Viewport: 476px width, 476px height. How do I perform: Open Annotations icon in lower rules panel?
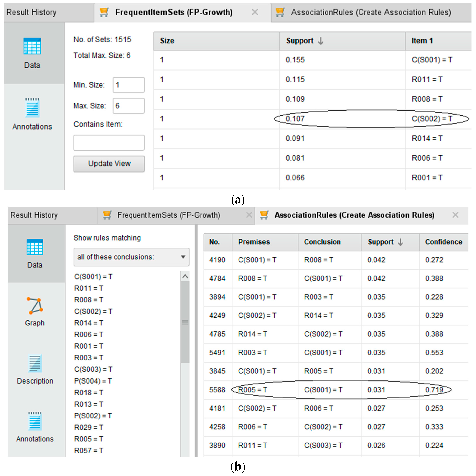35,421
